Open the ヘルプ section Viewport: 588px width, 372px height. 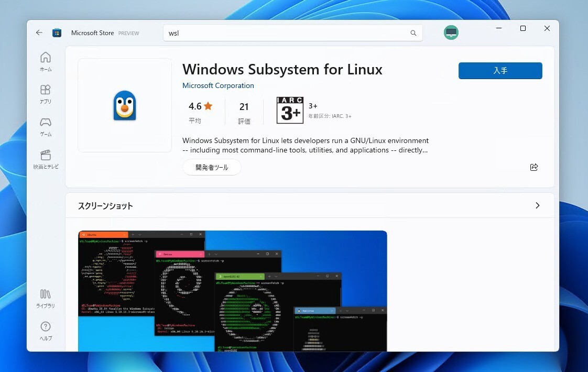[x=45, y=330]
